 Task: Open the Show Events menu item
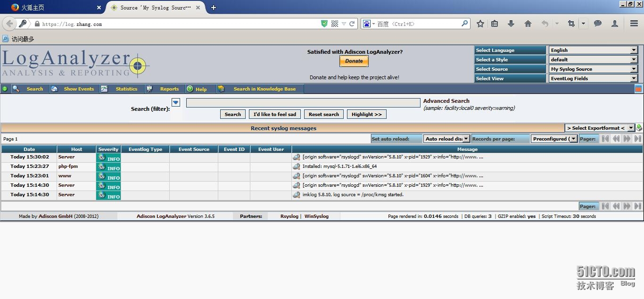(79, 89)
